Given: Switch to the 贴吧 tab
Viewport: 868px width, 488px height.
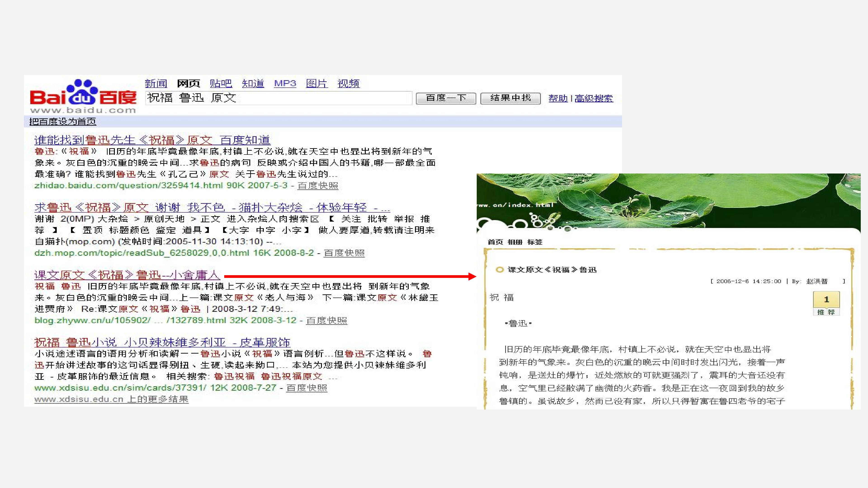Looking at the screenshot, I should click(221, 83).
